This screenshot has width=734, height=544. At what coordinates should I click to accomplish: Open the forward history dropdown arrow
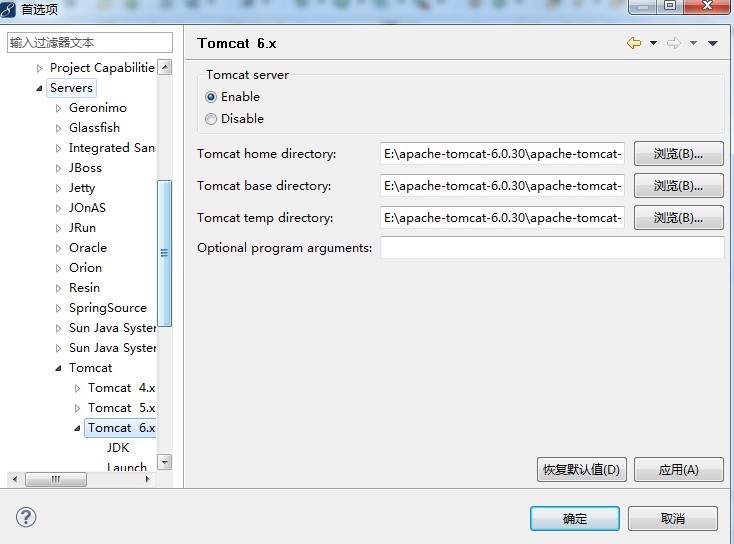(x=693, y=43)
